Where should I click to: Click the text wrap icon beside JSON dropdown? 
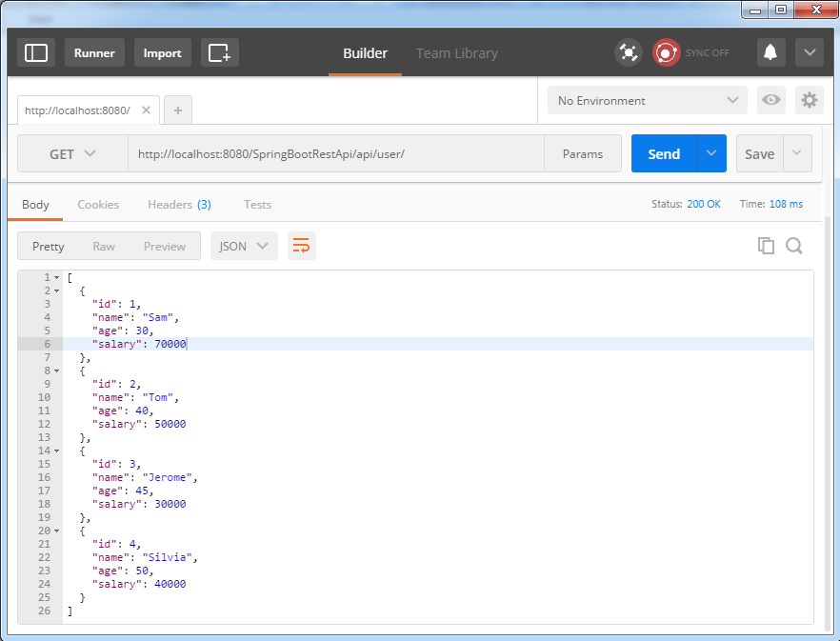coord(301,245)
